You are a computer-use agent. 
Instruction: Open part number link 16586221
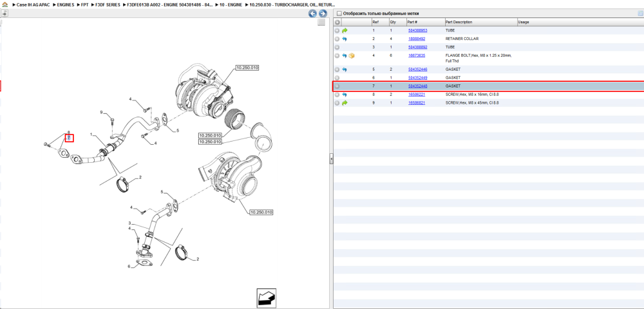[x=416, y=95]
